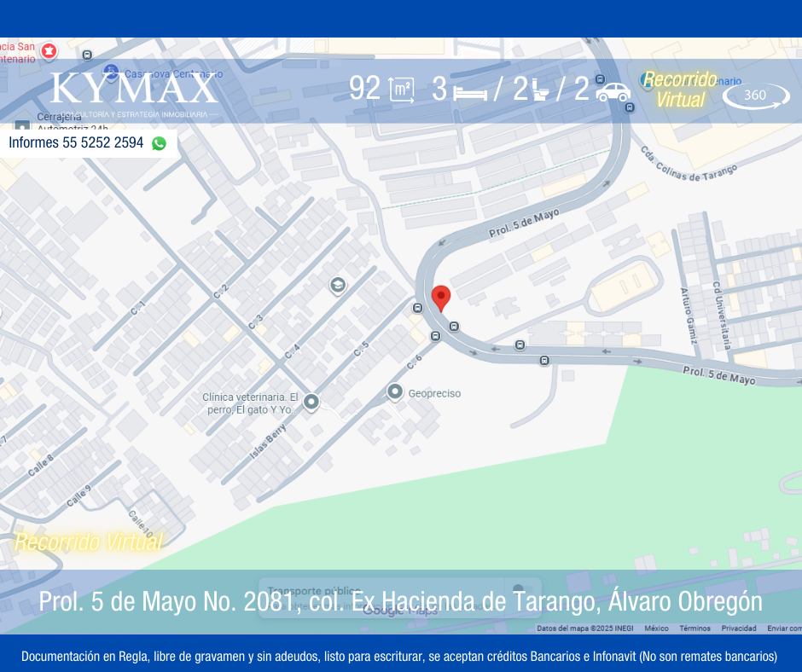This screenshot has width=802, height=672.
Task: Click Prol. 5 de Mayo label beside green area
Action: click(719, 375)
